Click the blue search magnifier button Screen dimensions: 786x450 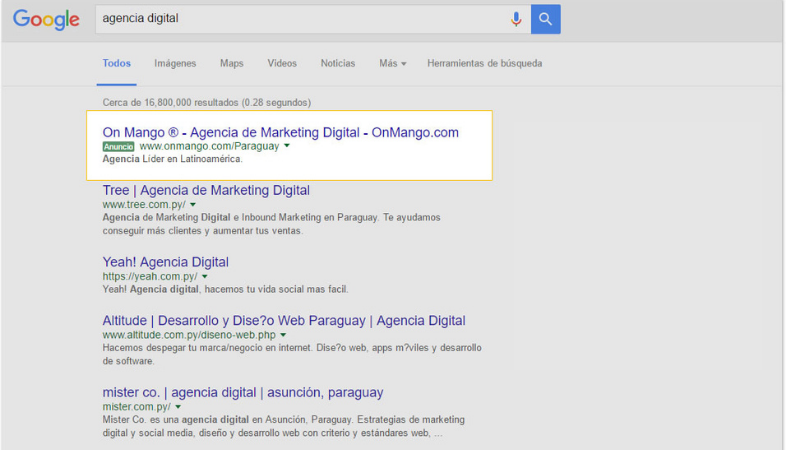point(545,19)
